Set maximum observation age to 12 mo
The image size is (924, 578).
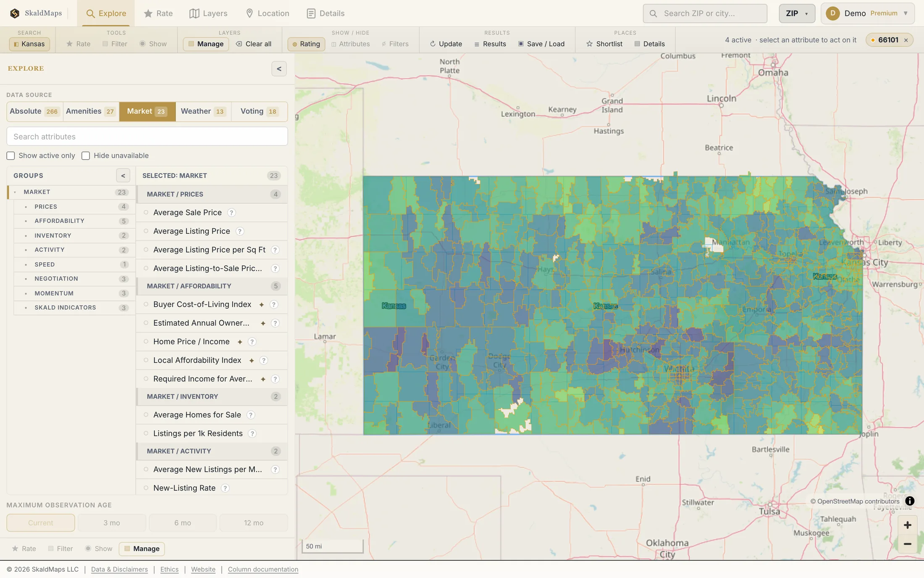coord(254,523)
